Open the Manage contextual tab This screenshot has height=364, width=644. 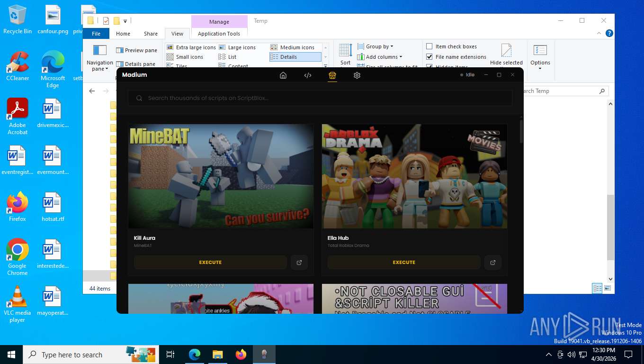tap(219, 22)
